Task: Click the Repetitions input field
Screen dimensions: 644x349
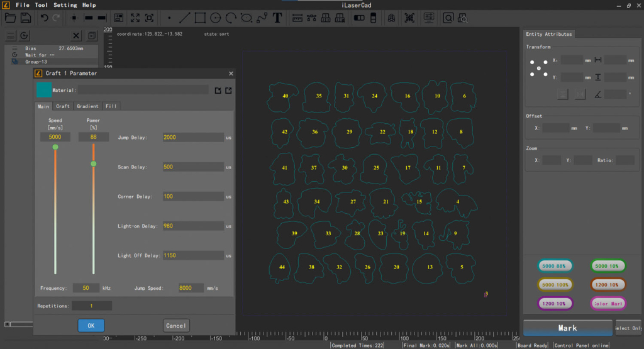Action: [x=92, y=306]
